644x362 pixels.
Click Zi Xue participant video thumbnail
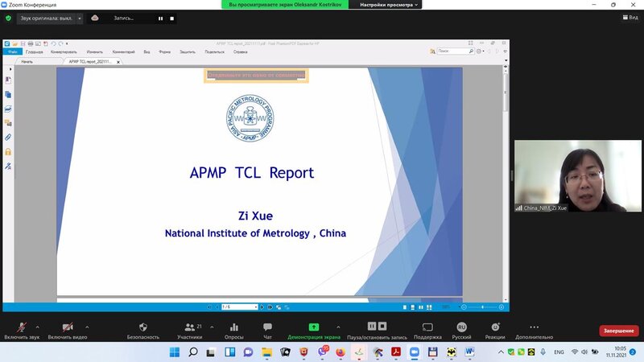pos(577,177)
